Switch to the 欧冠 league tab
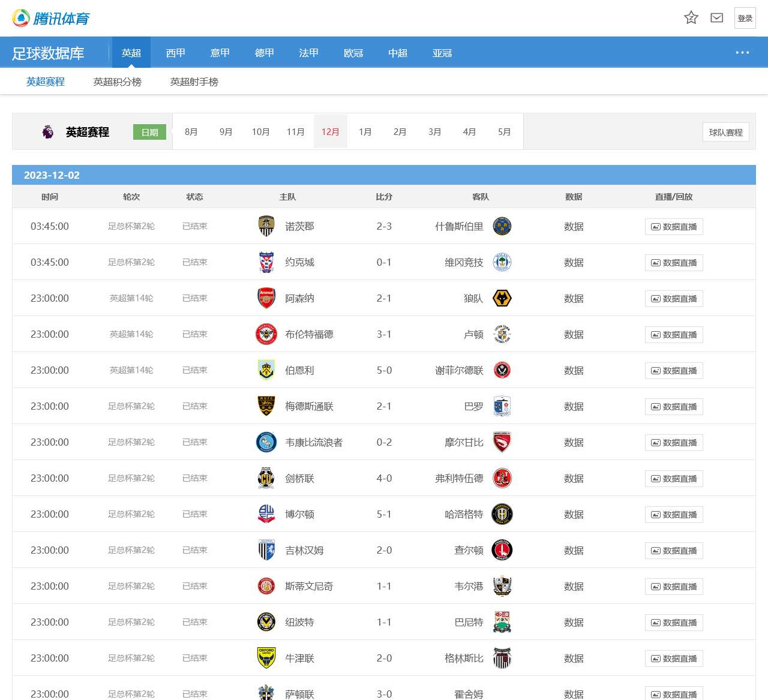768x700 pixels. 353,53
